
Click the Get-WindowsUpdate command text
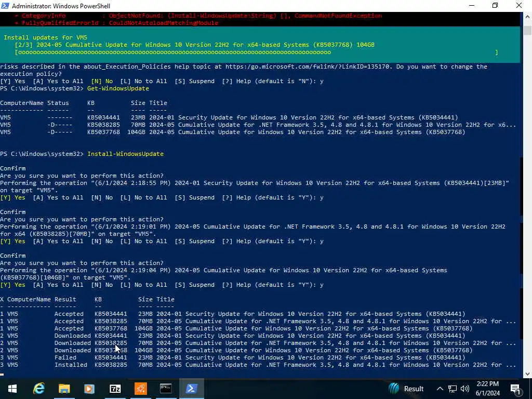click(x=118, y=88)
